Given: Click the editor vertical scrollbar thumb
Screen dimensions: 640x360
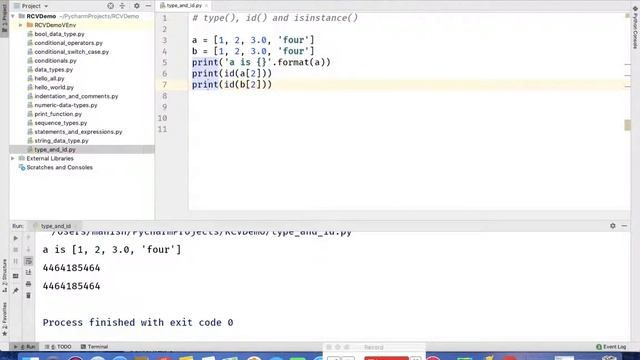Looking at the screenshot, I should (627, 125).
